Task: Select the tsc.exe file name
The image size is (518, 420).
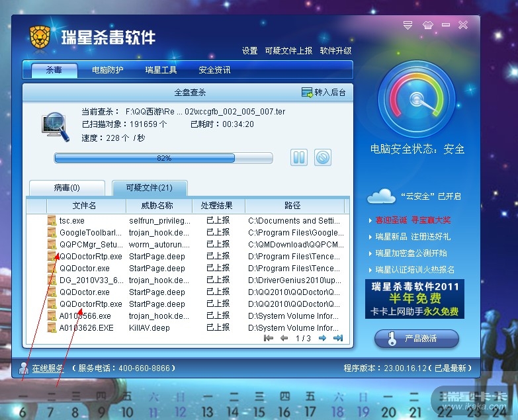Action: 71,220
